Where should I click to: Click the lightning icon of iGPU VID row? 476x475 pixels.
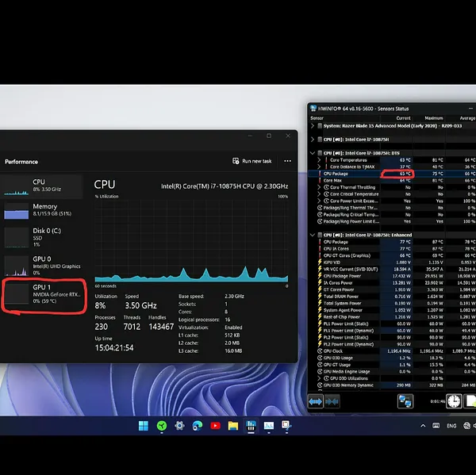(320, 262)
